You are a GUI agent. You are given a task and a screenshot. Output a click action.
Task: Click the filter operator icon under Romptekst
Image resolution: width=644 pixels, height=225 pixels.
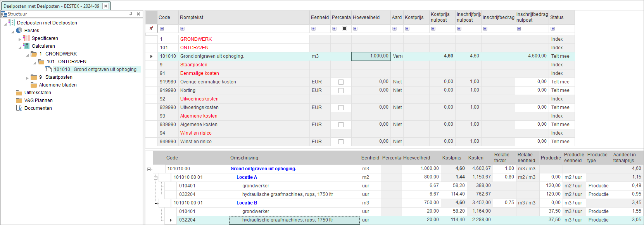coord(183,28)
